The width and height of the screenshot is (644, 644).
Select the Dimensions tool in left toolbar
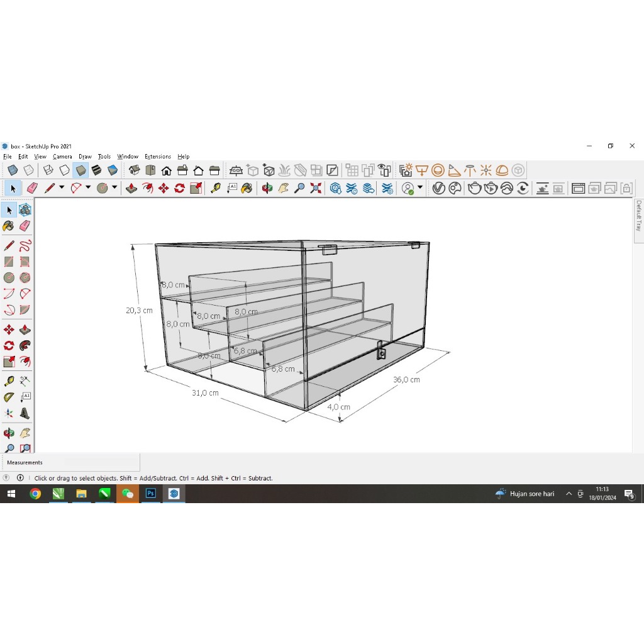coord(25,381)
